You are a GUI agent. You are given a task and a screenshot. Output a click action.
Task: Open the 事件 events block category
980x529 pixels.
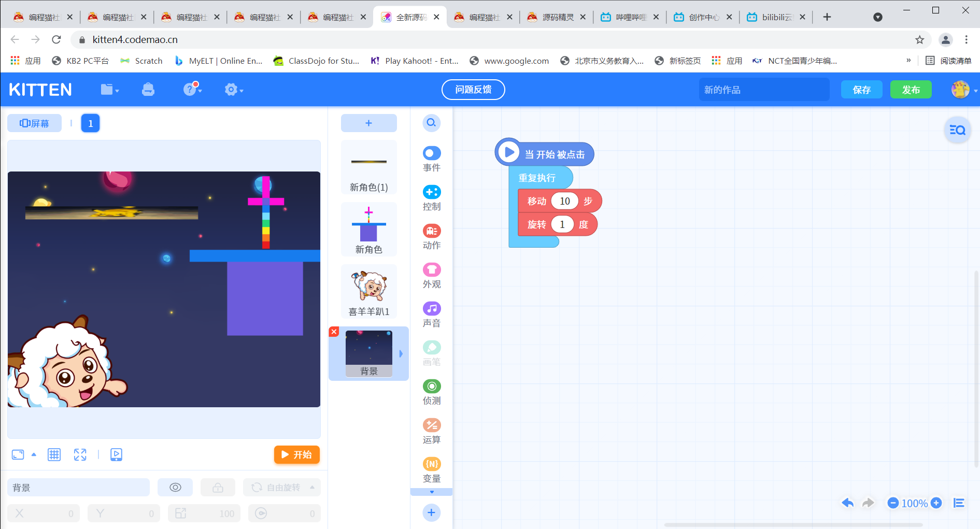tap(432, 159)
